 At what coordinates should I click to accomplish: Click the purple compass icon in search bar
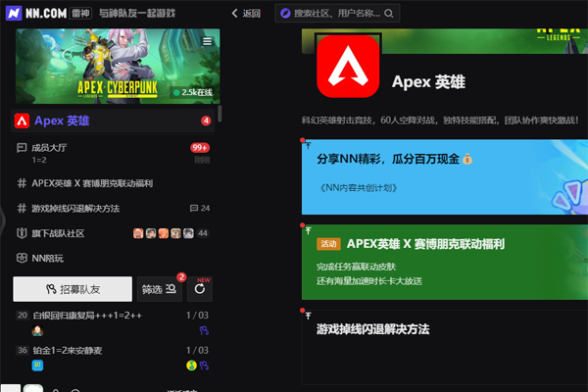coord(285,14)
